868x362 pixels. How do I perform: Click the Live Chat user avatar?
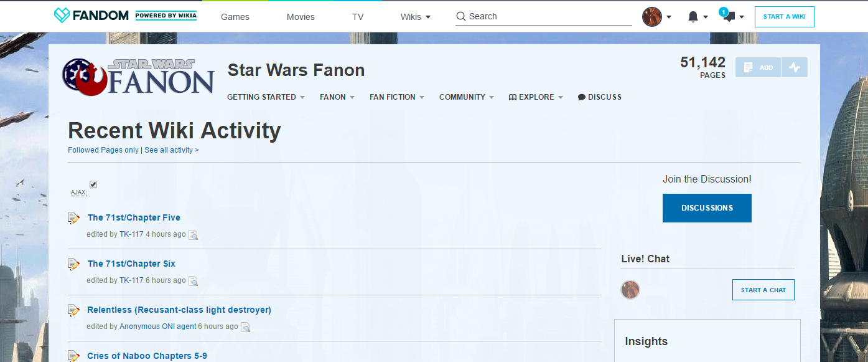pos(630,290)
